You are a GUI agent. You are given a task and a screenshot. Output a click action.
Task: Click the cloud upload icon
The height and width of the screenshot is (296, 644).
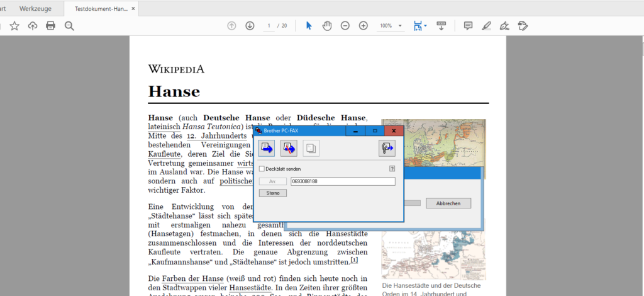coord(33,26)
